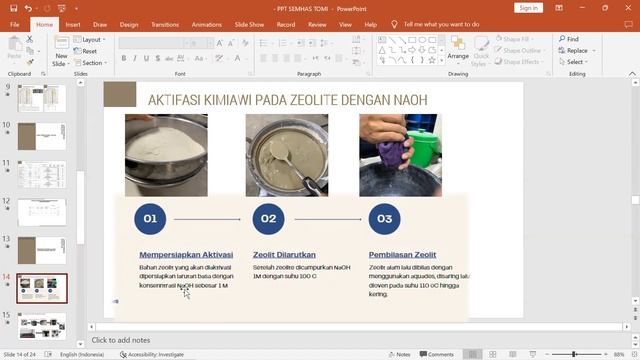The image size is (640, 360).
Task: Switch to the Design tab
Action: point(129,24)
